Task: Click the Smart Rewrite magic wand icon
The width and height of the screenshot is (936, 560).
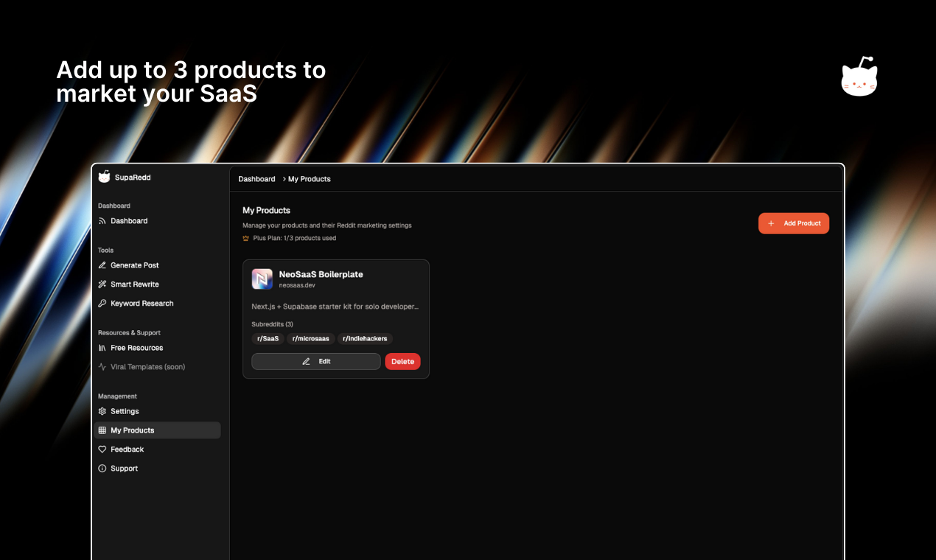Action: (102, 284)
